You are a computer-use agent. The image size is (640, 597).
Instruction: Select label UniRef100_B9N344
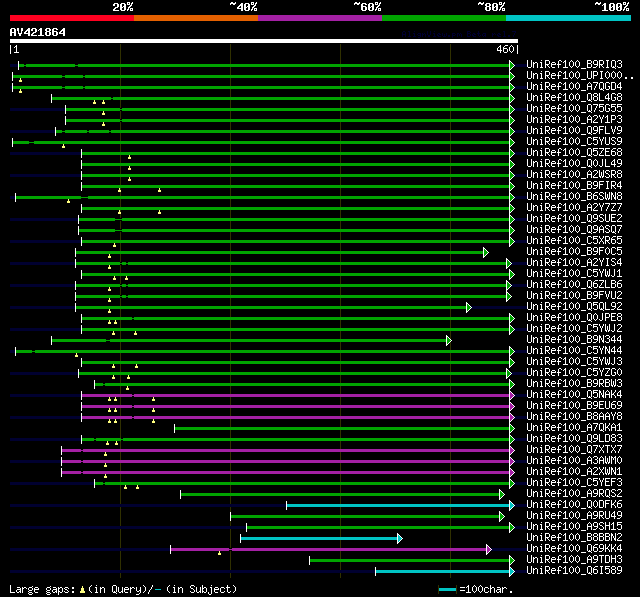574,340
